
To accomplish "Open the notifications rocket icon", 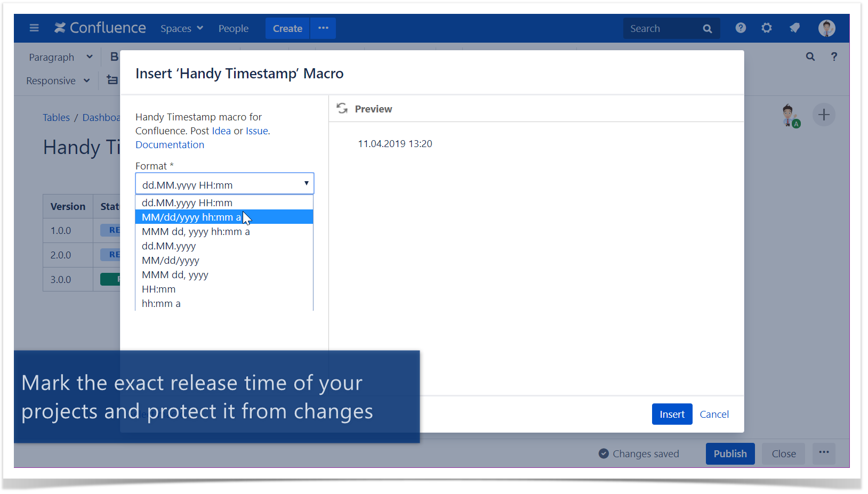I will pos(794,28).
